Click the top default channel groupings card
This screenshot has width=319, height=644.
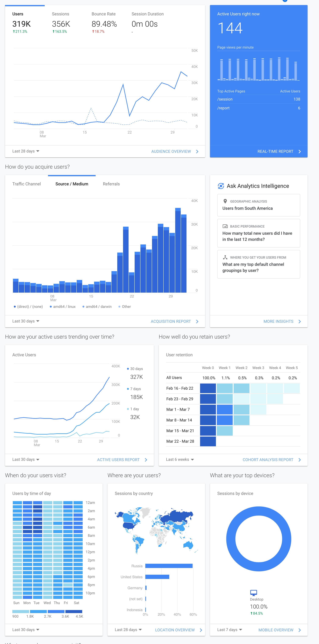pyautogui.click(x=259, y=264)
